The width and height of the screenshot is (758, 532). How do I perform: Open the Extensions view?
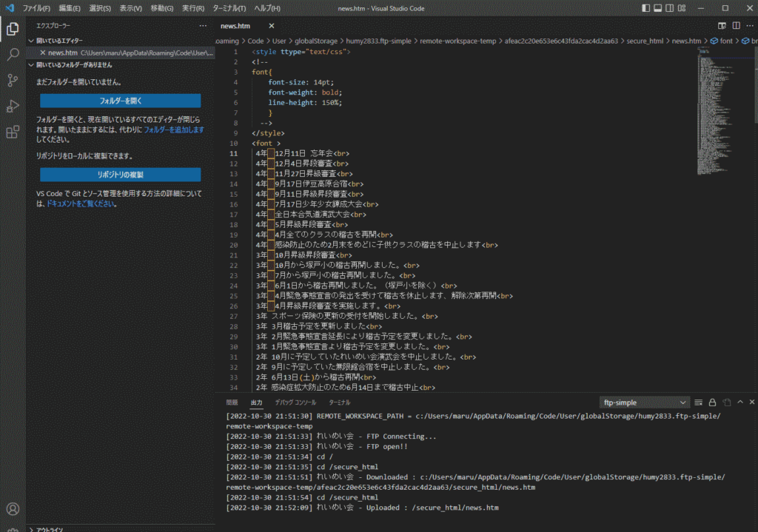(x=13, y=132)
